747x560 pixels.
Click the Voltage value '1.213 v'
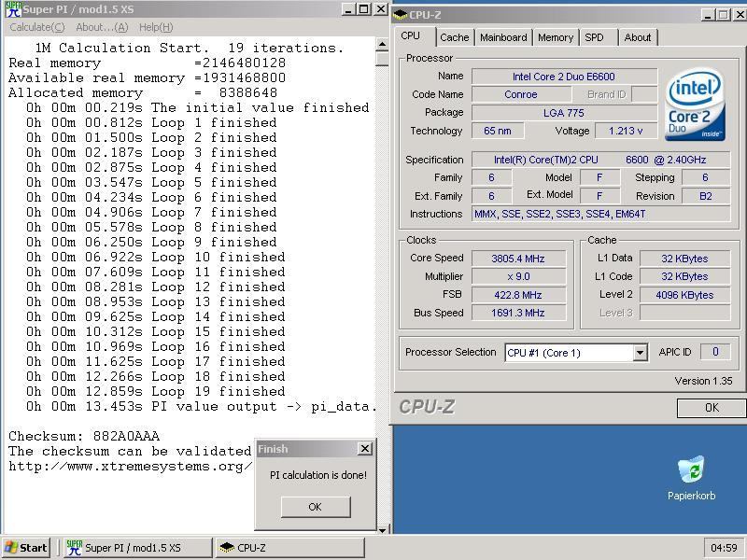[626, 131]
